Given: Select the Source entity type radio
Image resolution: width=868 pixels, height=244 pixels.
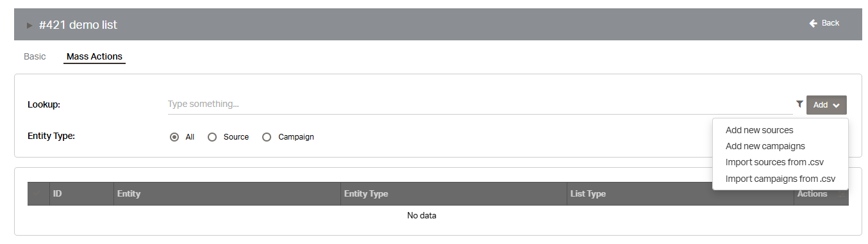Looking at the screenshot, I should click(x=213, y=137).
